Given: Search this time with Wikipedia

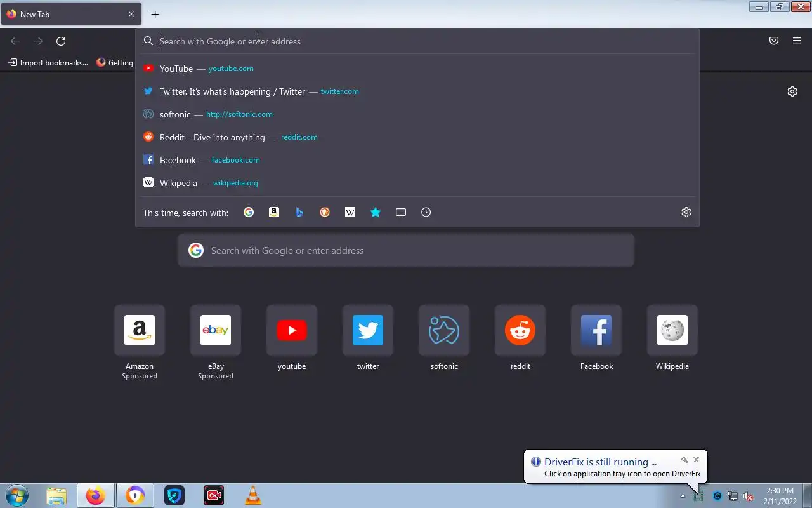Looking at the screenshot, I should coord(350,213).
